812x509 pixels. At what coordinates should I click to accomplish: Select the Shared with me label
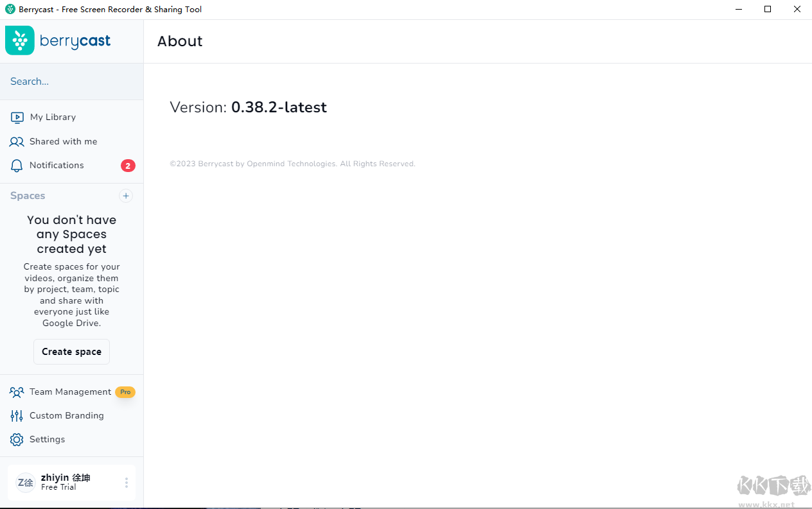pos(63,142)
